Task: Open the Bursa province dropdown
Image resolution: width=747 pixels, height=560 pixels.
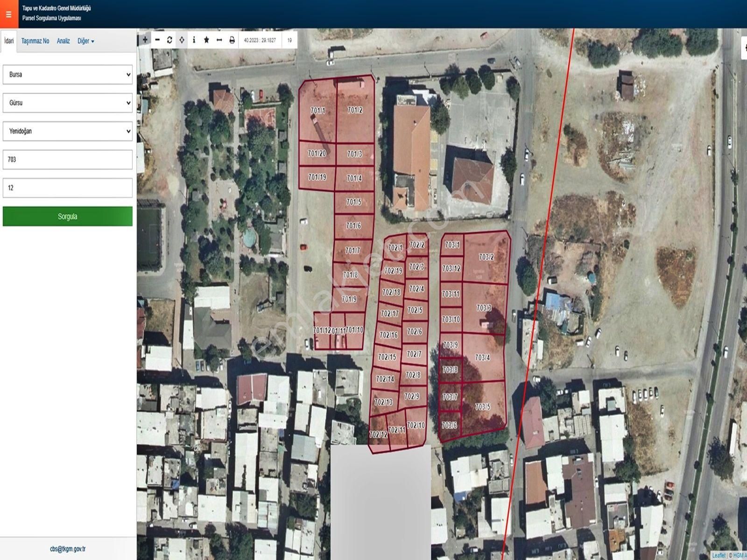Action: pyautogui.click(x=68, y=75)
